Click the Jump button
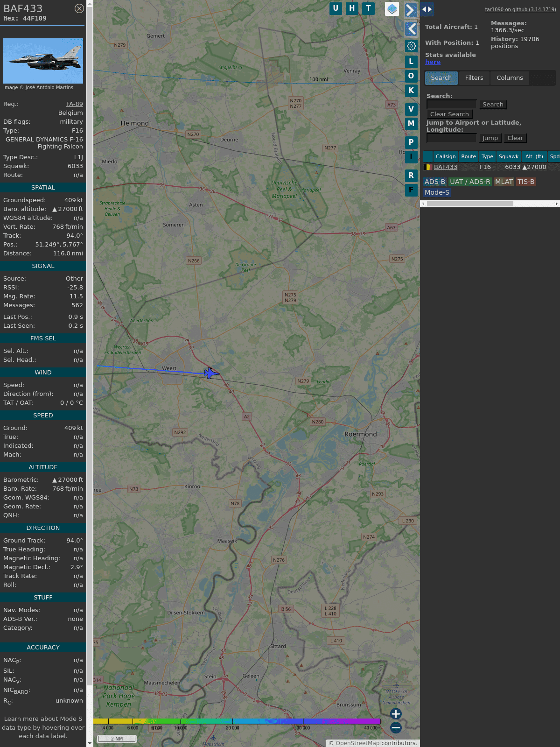Viewport: 560px width, 747px height. coord(490,138)
